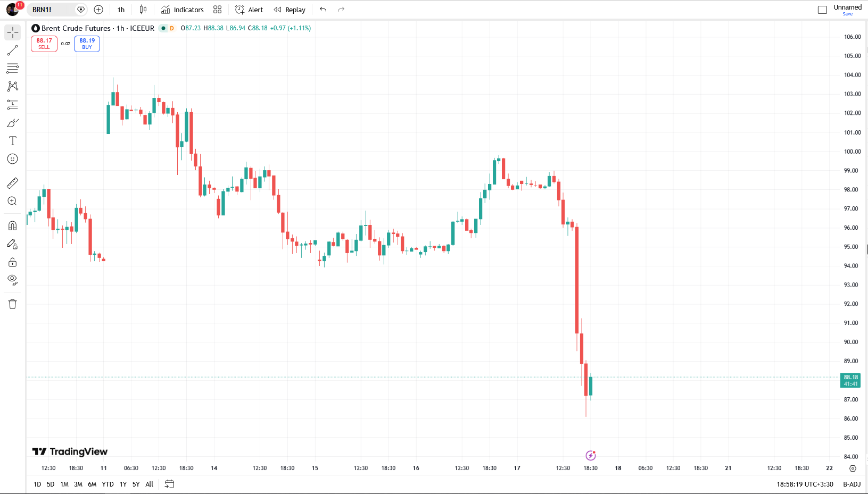Click the 18:58:19 UTC+3:30 timezone clock
This screenshot has height=494, width=868.
(x=805, y=484)
